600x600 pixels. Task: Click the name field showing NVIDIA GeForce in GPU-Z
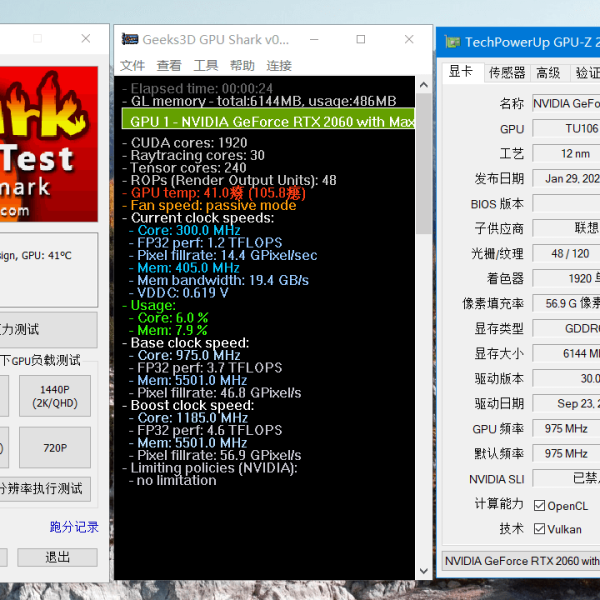pos(566,104)
